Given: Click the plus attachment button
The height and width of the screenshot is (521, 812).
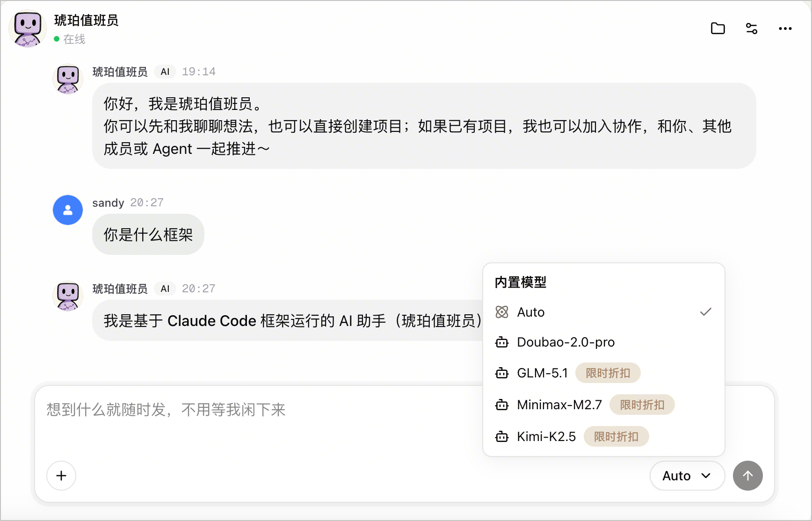Looking at the screenshot, I should pyautogui.click(x=61, y=476).
